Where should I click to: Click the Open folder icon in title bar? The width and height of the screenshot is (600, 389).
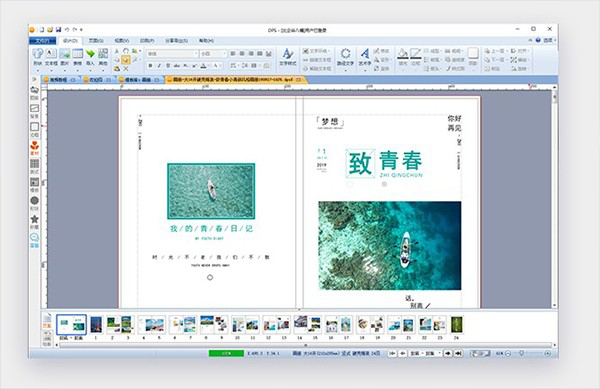point(50,29)
